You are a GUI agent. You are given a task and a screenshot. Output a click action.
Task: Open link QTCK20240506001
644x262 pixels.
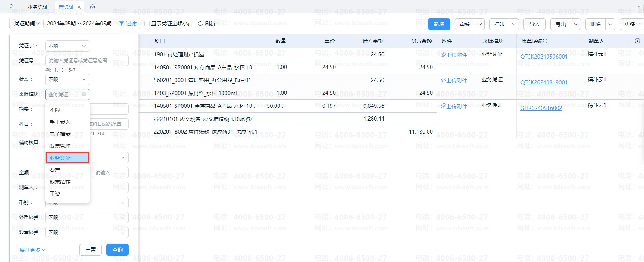point(544,57)
